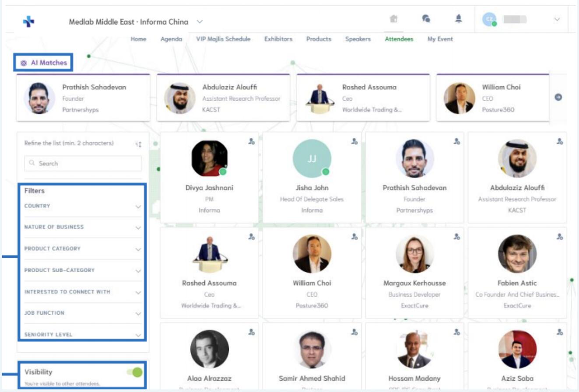
Task: Go to the Exhibitors tab
Action: pyautogui.click(x=278, y=39)
